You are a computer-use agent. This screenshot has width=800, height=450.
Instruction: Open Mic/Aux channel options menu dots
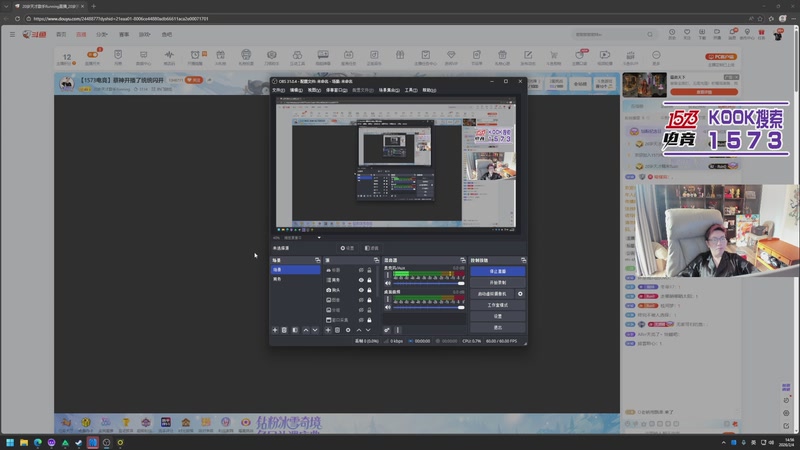(x=388, y=275)
